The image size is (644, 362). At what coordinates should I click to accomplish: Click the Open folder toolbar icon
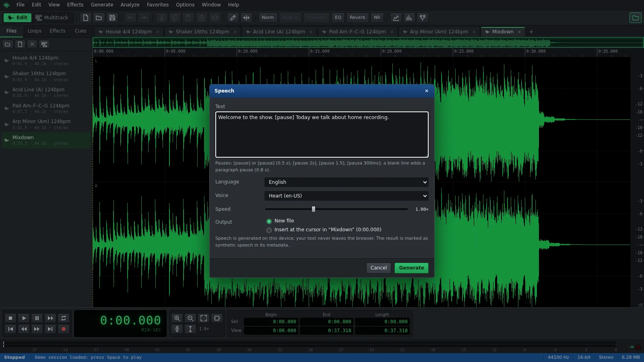point(99,18)
